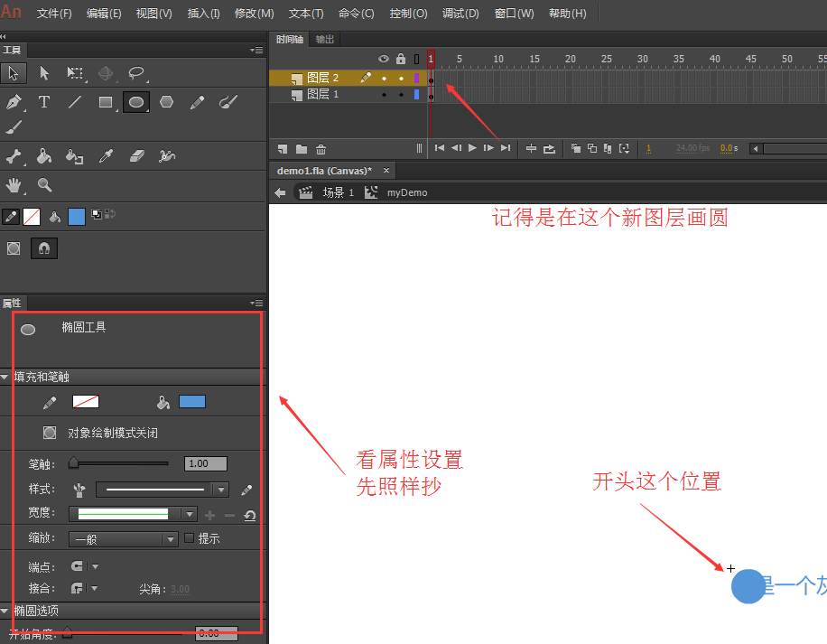Select the Eyedropper tool
The height and width of the screenshot is (644, 827).
[106, 156]
